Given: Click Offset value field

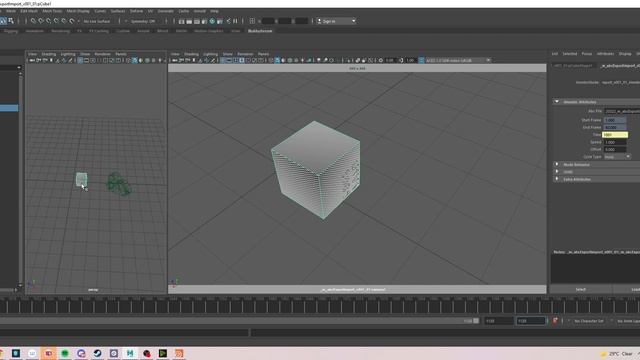Looking at the screenshot, I should click(615, 149).
